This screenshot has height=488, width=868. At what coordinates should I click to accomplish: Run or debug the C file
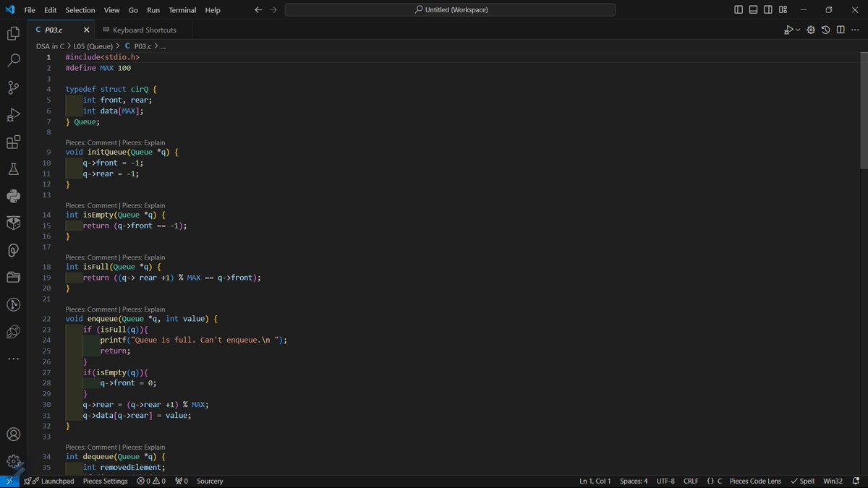(x=788, y=30)
